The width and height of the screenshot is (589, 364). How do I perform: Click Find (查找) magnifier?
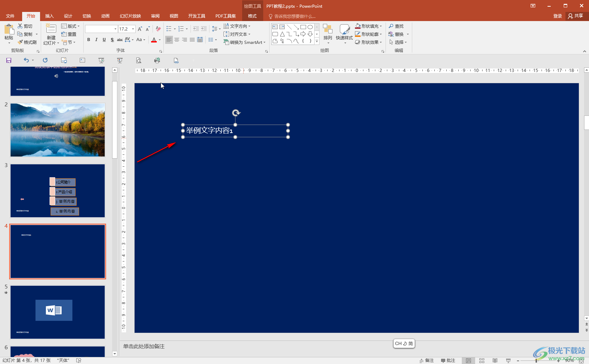pyautogui.click(x=396, y=26)
